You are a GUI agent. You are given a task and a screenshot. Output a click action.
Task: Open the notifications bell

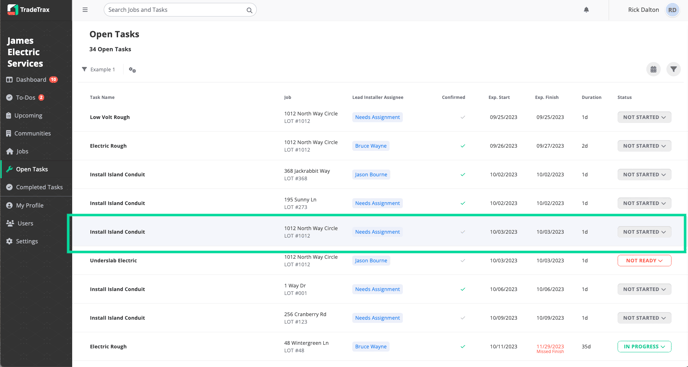pyautogui.click(x=586, y=10)
